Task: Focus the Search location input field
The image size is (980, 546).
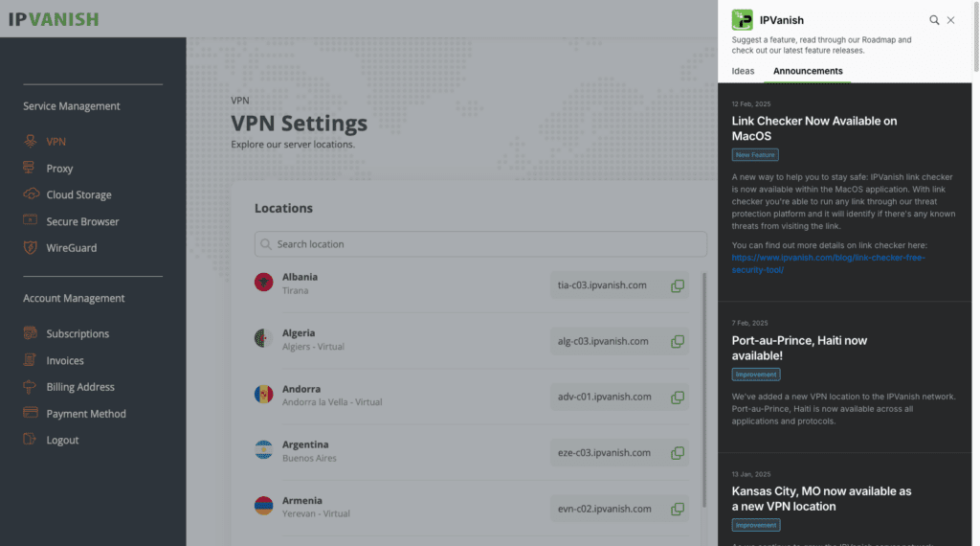Action: [480, 244]
